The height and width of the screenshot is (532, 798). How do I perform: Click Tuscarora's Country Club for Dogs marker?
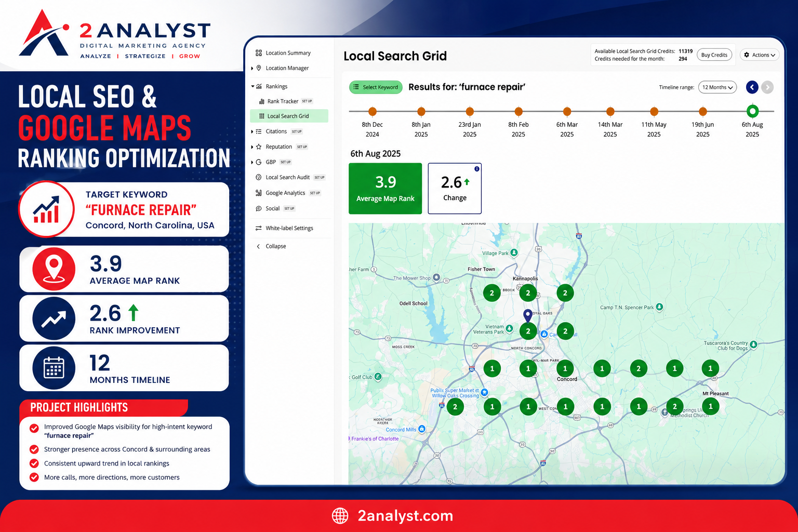point(753,344)
